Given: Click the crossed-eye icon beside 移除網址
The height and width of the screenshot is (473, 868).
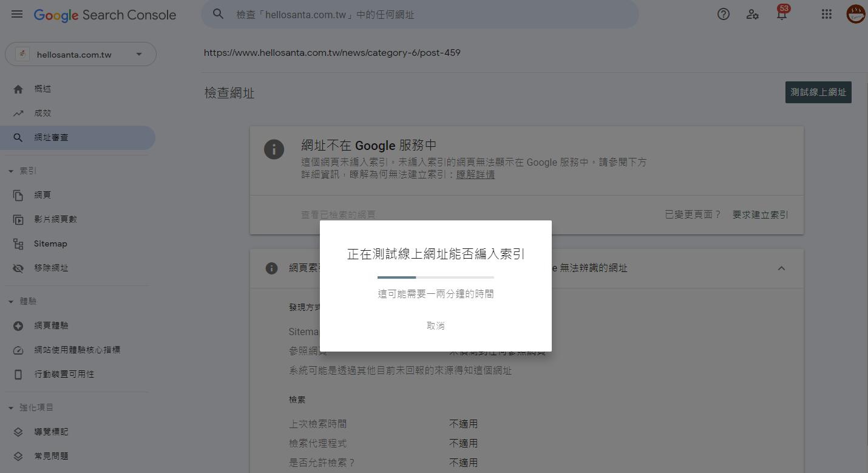Looking at the screenshot, I should click(18, 268).
